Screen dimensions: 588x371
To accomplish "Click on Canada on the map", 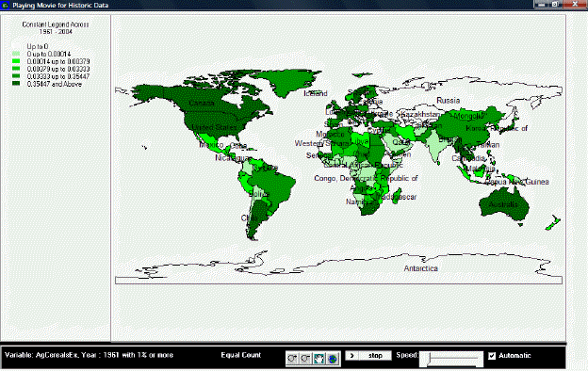I will pyautogui.click(x=202, y=103).
